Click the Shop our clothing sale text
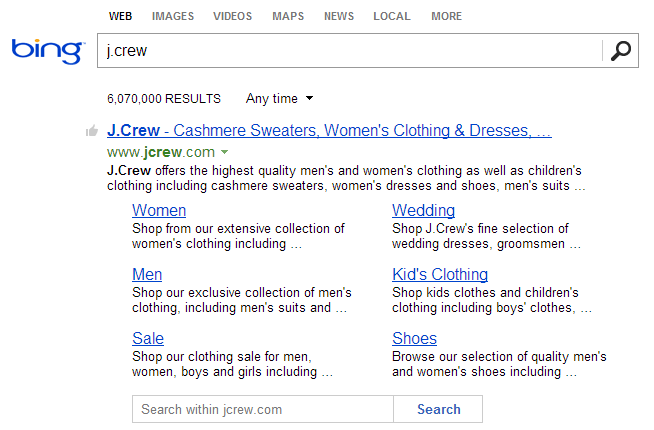The width and height of the screenshot is (654, 430). point(232,364)
